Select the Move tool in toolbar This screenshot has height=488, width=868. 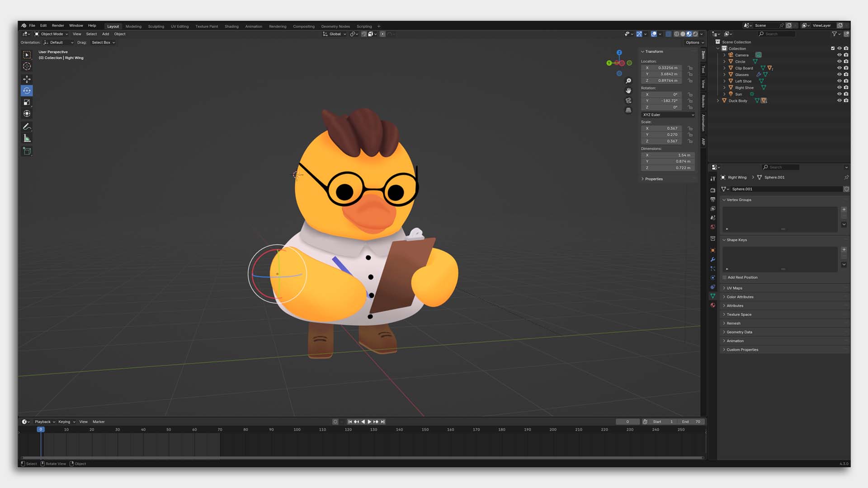click(27, 79)
